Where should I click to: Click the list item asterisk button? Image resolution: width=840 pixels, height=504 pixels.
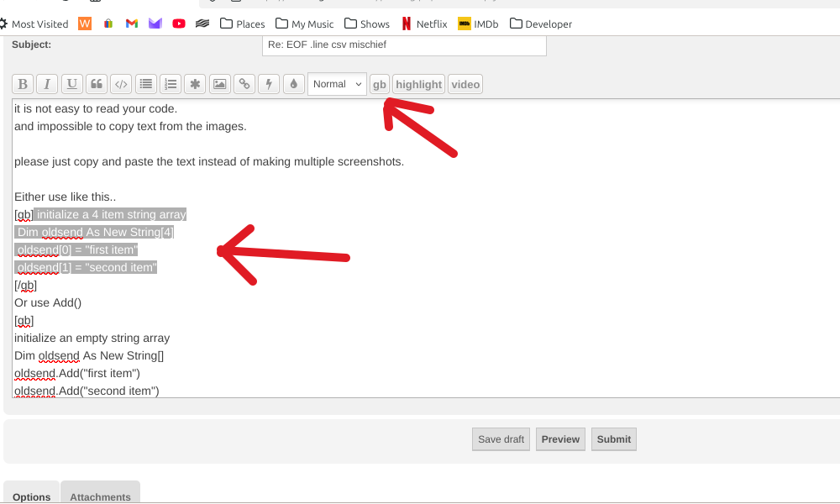[195, 84]
